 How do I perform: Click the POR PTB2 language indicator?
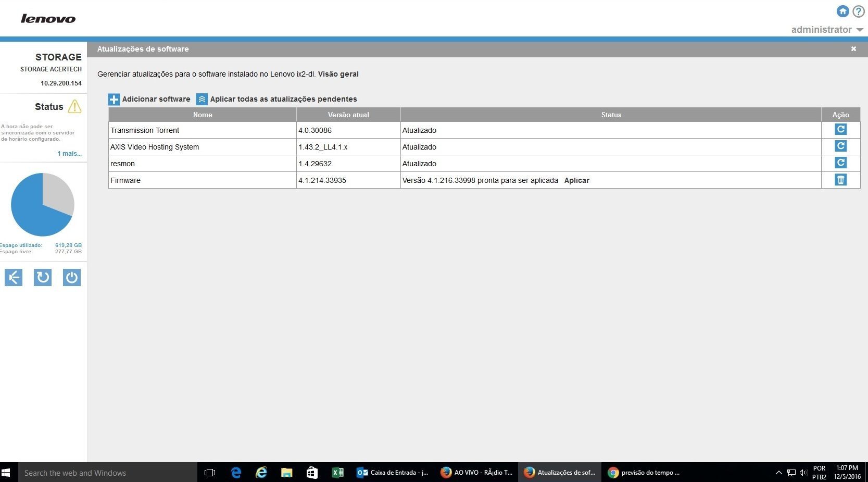(x=820, y=473)
